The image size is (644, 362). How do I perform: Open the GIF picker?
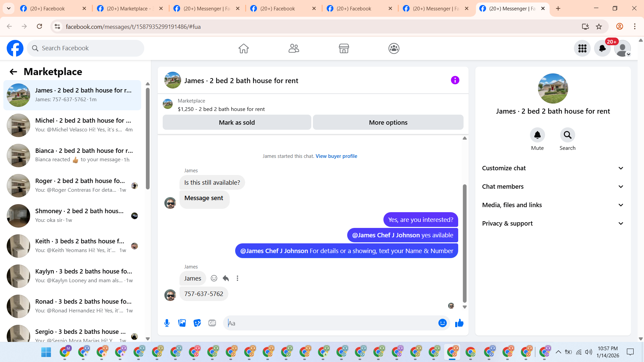click(212, 323)
